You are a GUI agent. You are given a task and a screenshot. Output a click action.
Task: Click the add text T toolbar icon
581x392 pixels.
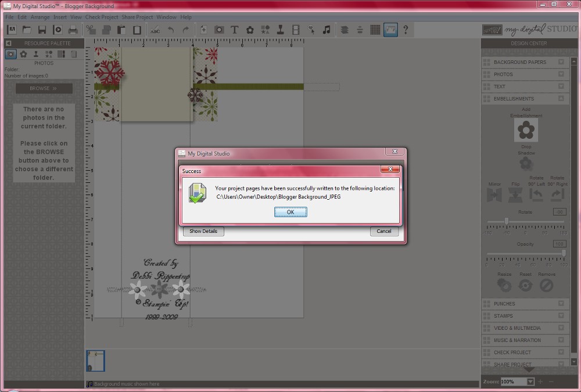234,30
